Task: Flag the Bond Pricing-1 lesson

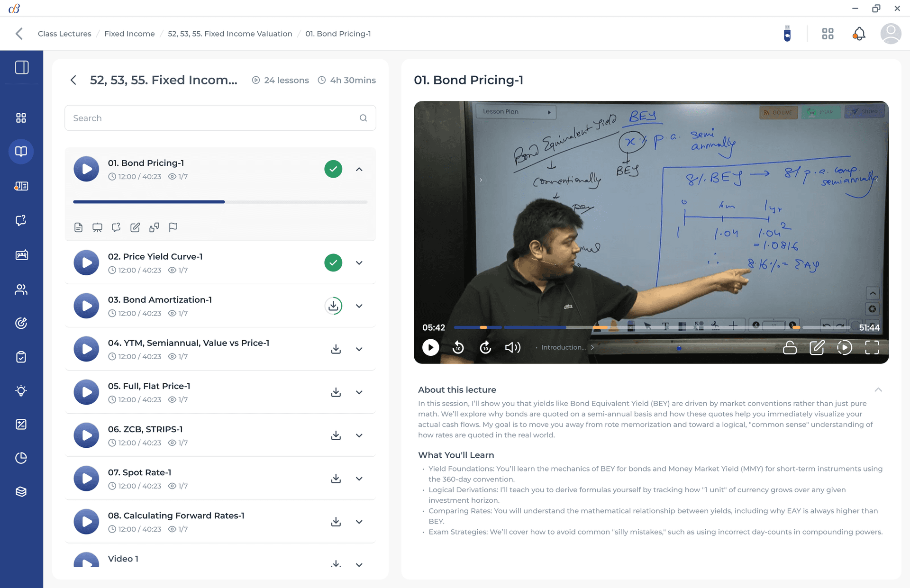Action: [173, 227]
